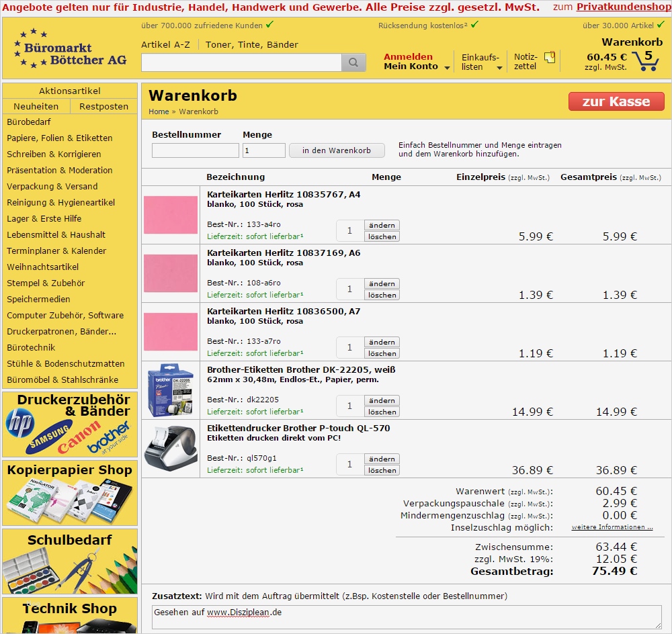Viewport: 672px width, 634px height.
Task: Click ändern for Karteikarten A6
Action: [382, 283]
